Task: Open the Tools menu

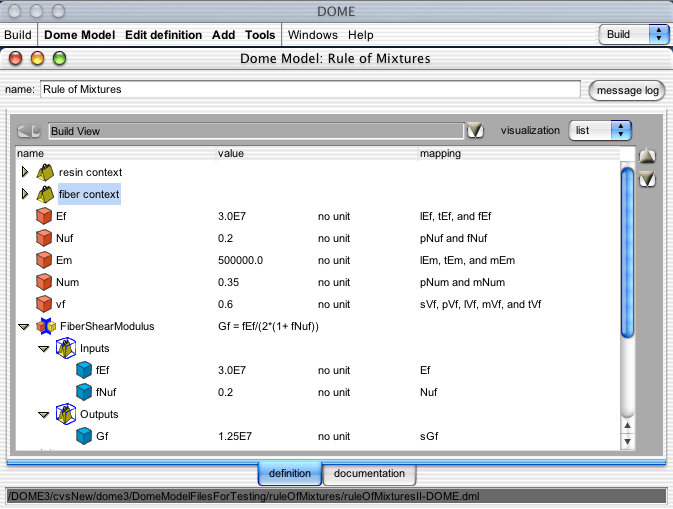Action: pyautogui.click(x=260, y=35)
